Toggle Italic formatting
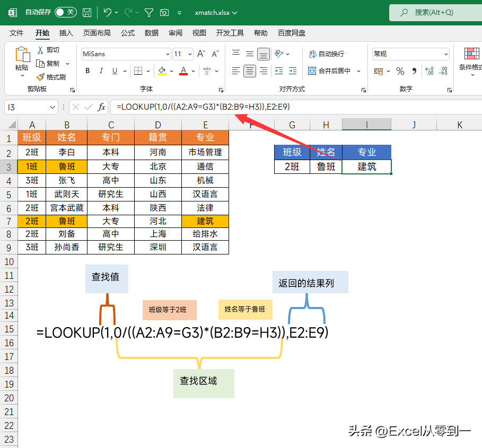The image size is (482, 448). click(101, 71)
